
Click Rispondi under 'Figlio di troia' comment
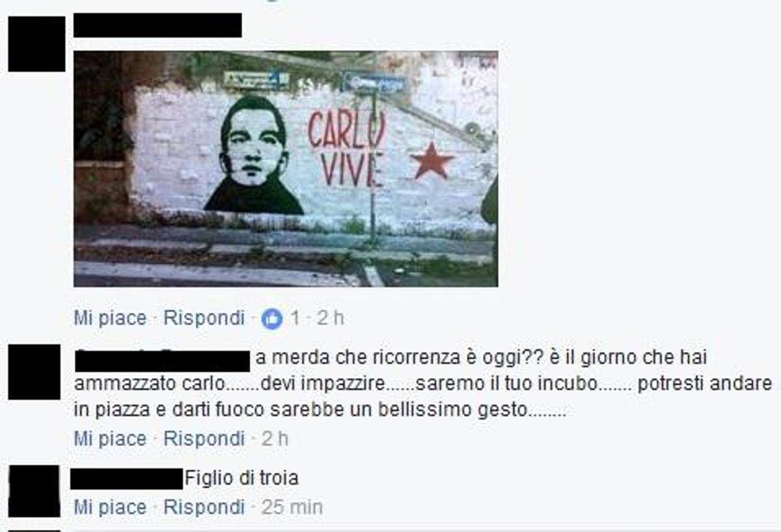click(204, 507)
